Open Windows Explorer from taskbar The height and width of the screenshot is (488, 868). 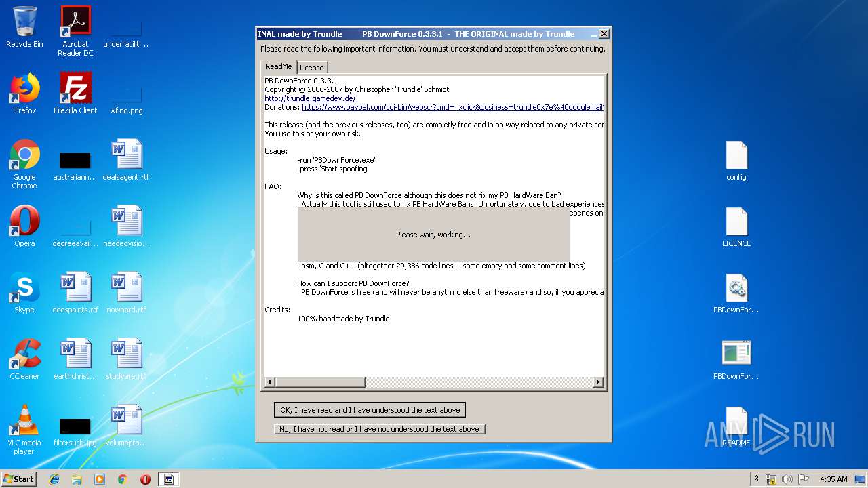77,479
